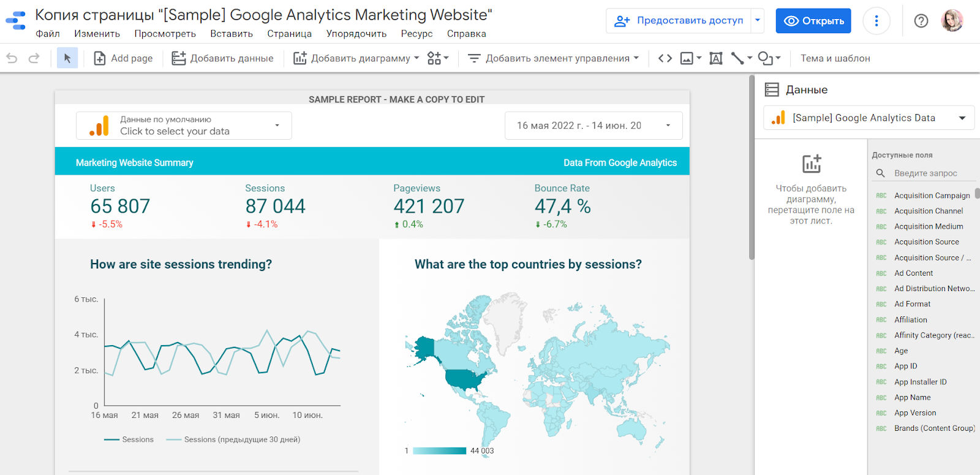Open the Ресурс menu
Viewport: 980px width, 475px height.
pyautogui.click(x=417, y=34)
